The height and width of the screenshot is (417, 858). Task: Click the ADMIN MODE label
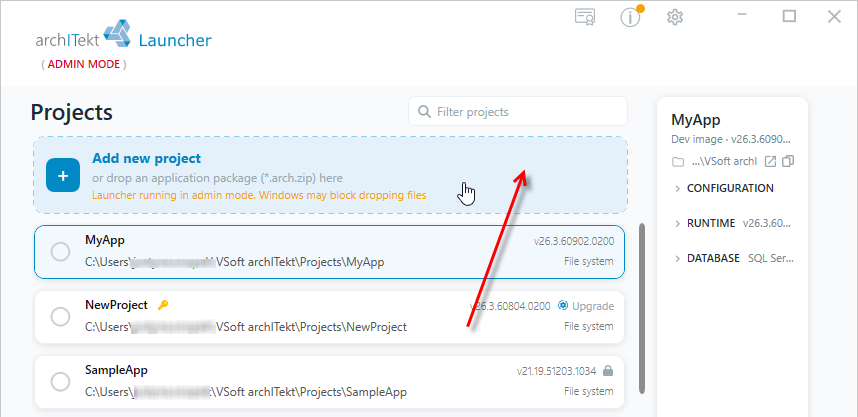click(x=84, y=64)
